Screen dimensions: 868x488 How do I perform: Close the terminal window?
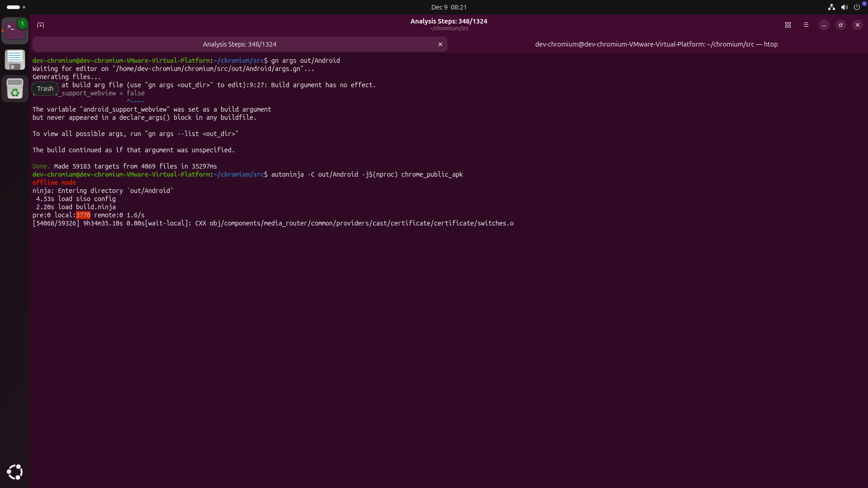857,25
